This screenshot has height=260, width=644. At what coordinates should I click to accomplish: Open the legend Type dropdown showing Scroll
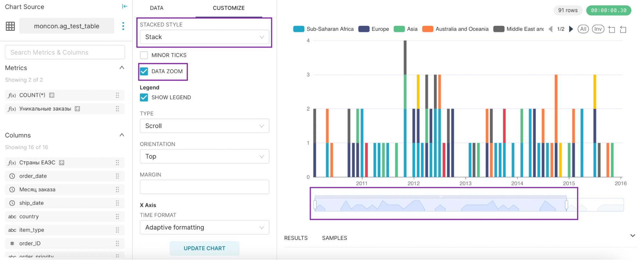click(x=205, y=126)
